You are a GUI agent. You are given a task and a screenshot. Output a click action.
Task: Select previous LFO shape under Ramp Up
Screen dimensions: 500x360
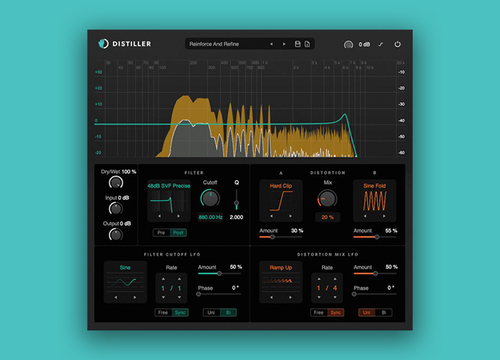coord(272,297)
